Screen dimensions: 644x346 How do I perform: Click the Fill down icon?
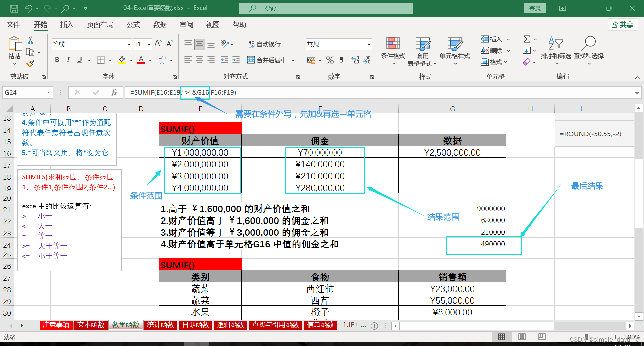[527, 51]
